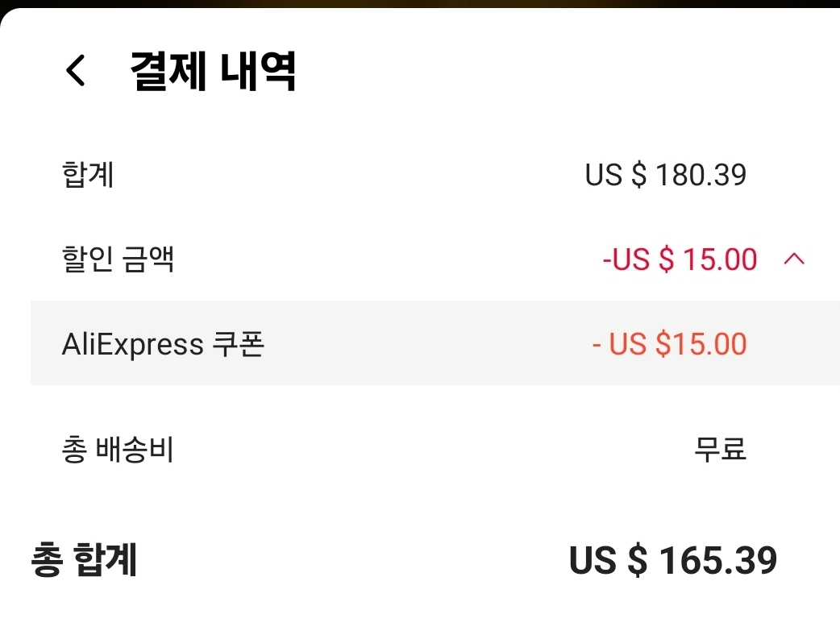The height and width of the screenshot is (635, 840).
Task: Tap the bold 총 합계 label
Action: 84,561
